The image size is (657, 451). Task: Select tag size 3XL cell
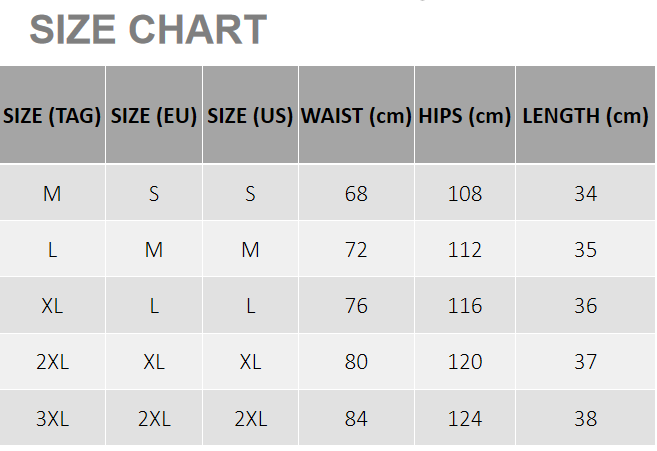(x=52, y=417)
